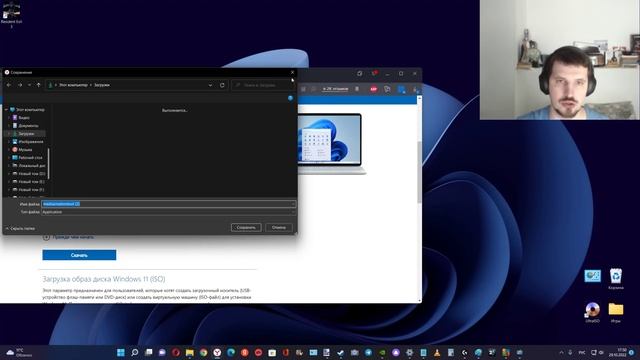Select Новый том (E:) drive
Image resolution: width=640 pixels, height=360 pixels.
(x=31, y=182)
